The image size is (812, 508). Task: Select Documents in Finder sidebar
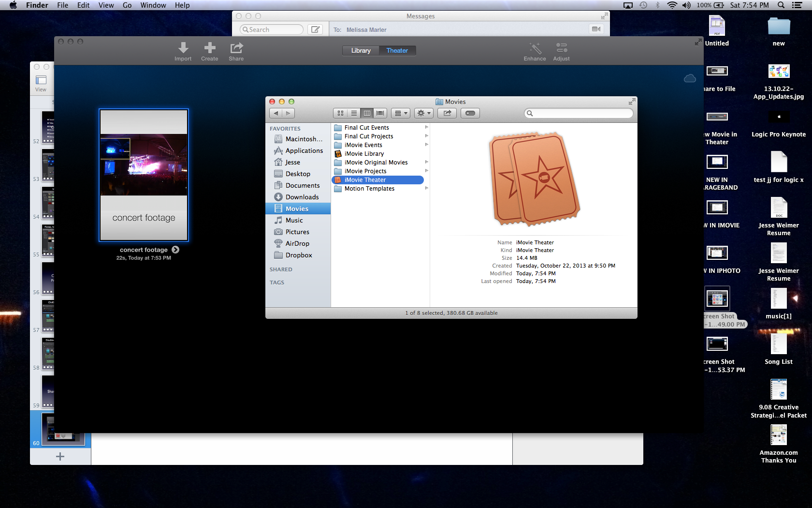click(298, 185)
